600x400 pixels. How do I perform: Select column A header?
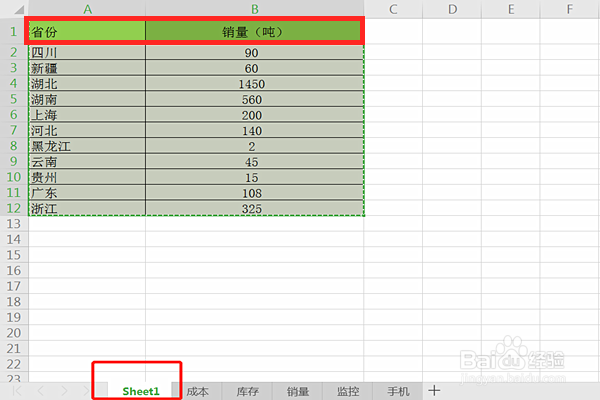point(87,9)
